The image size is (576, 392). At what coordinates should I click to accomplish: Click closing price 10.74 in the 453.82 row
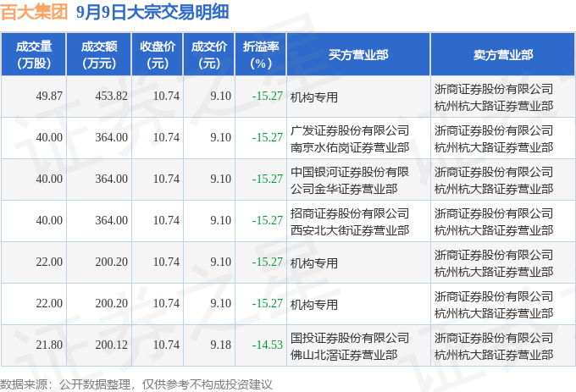[x=166, y=97]
